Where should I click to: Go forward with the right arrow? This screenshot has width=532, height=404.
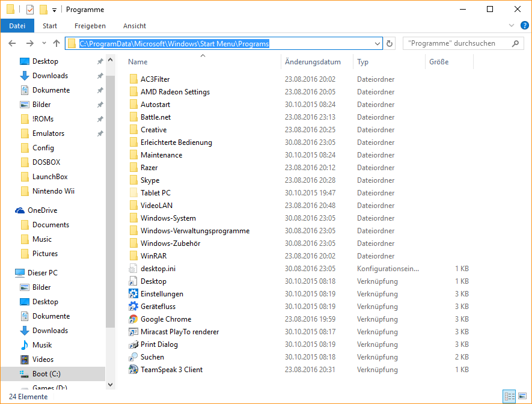[x=30, y=43]
